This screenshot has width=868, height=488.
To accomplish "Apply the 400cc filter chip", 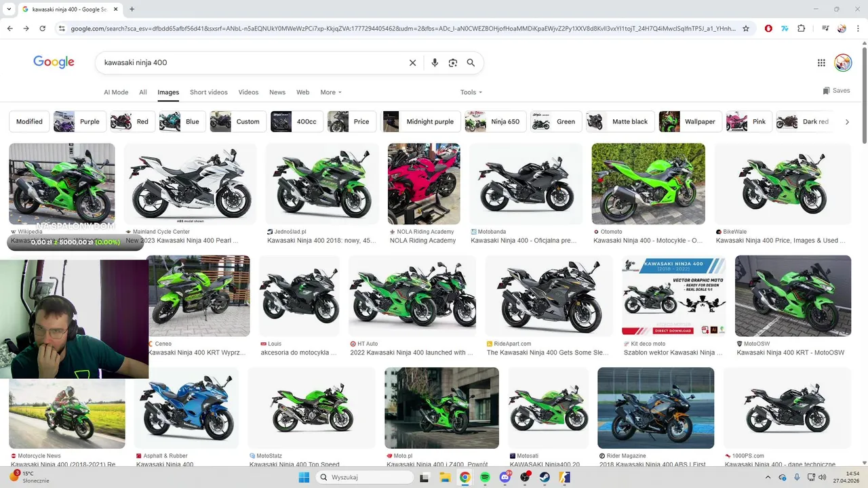I will (297, 122).
